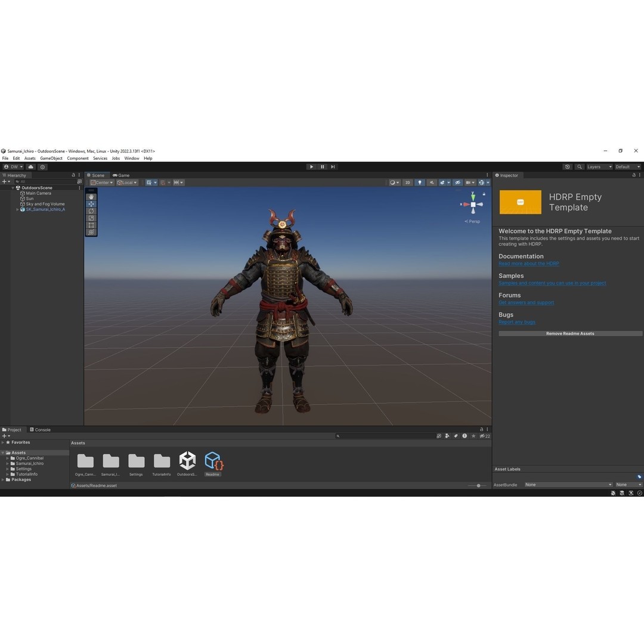Image resolution: width=644 pixels, height=644 pixels.
Task: Click the asset label tag icon in Inspector
Action: pyautogui.click(x=639, y=477)
